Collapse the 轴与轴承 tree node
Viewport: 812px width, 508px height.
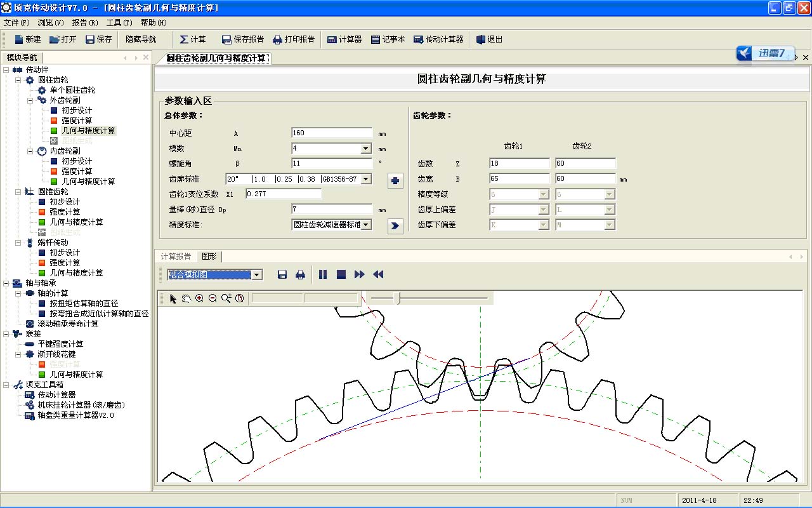click(6, 283)
